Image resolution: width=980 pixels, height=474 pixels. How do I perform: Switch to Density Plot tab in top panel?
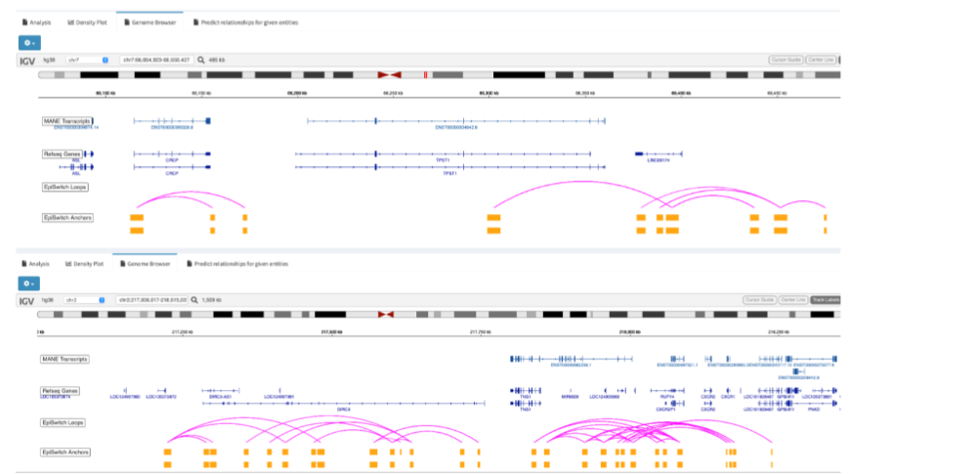87,22
